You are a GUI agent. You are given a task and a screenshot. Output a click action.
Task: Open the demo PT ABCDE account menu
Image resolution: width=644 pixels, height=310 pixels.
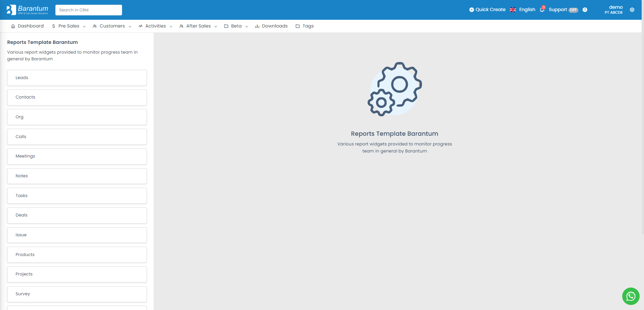[x=614, y=10]
